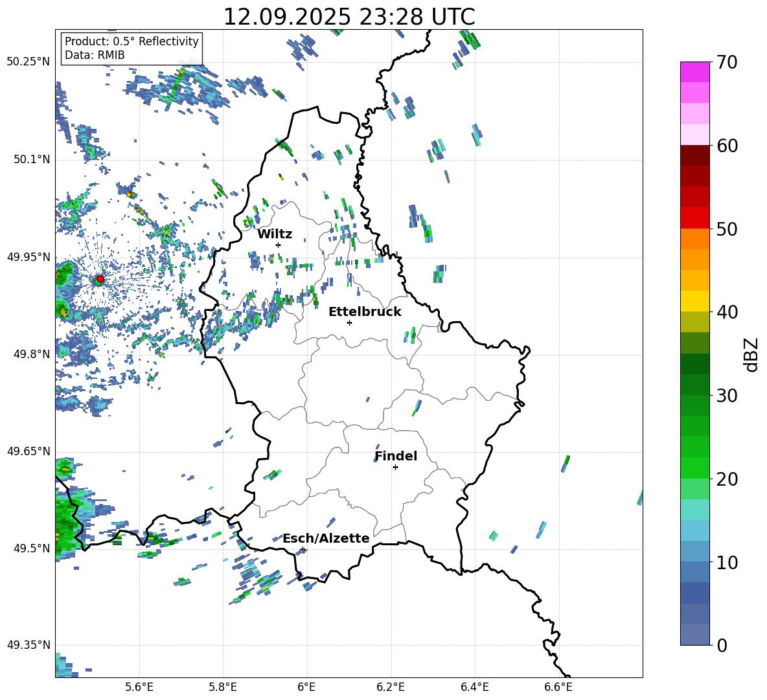767x700 pixels.
Task: Click the Ettelbruck city label
Action: pos(365,312)
